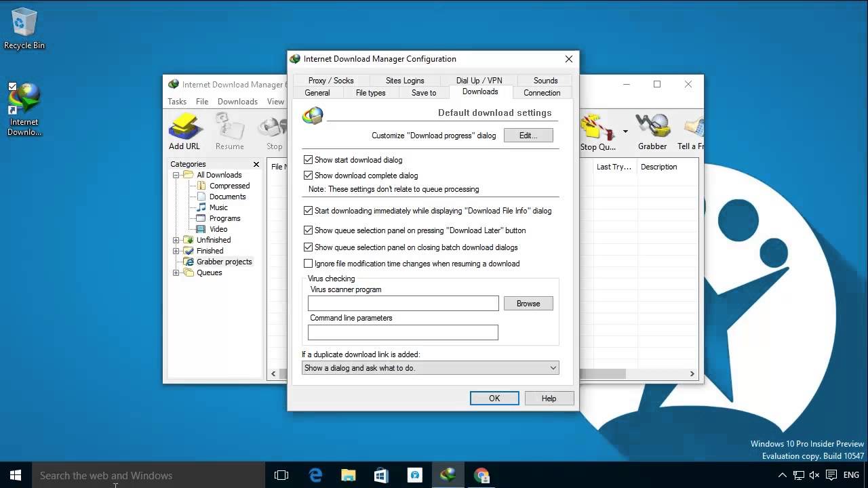868x488 pixels.
Task: Switch to the Proxy / Socks tab
Action: (x=331, y=81)
